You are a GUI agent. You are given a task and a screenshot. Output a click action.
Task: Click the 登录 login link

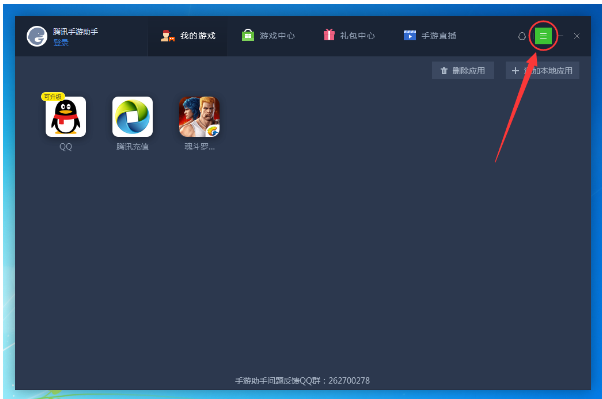61,43
